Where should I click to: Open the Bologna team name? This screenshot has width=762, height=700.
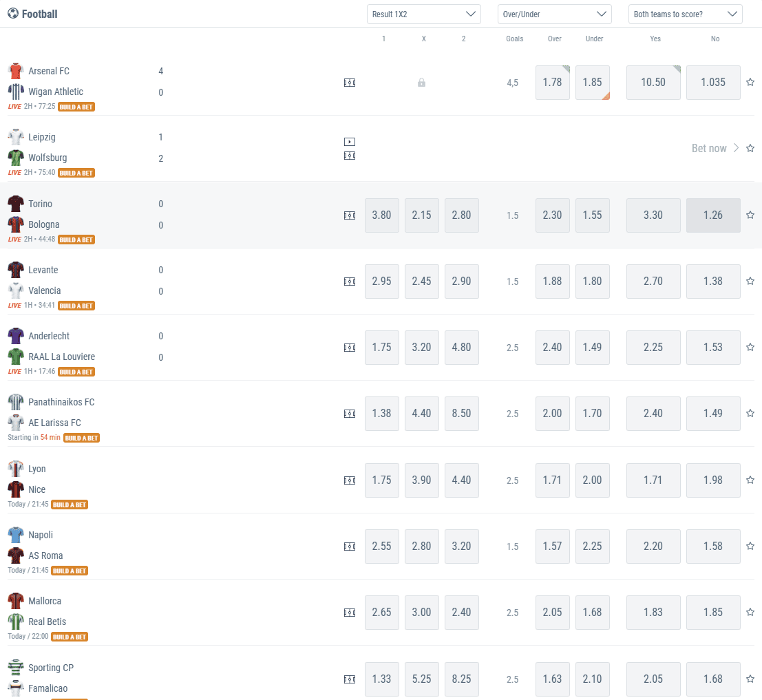pos(44,224)
